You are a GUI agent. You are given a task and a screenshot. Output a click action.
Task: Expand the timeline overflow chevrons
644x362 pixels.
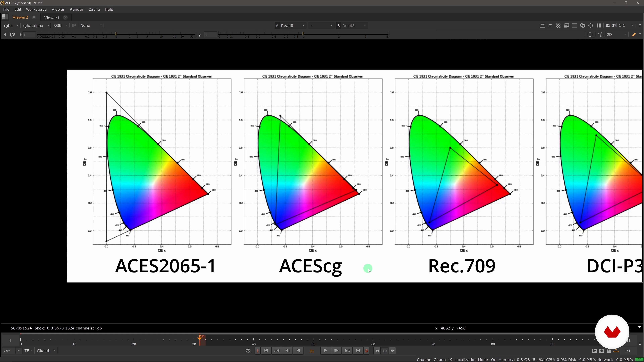click(x=640, y=344)
